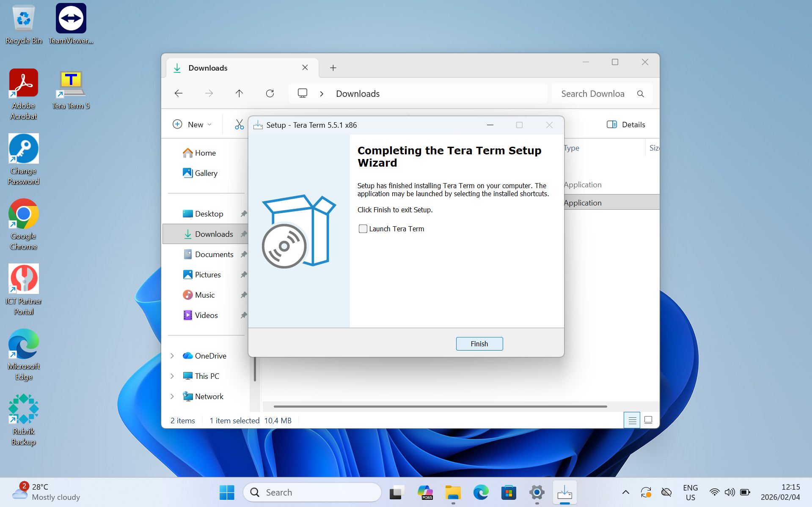This screenshot has width=812, height=507.
Task: Toggle the Details pane button
Action: click(x=626, y=124)
